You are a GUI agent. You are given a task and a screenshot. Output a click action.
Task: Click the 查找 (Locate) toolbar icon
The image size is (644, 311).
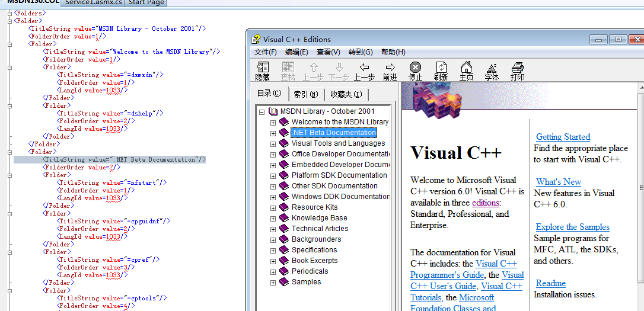[x=288, y=71]
